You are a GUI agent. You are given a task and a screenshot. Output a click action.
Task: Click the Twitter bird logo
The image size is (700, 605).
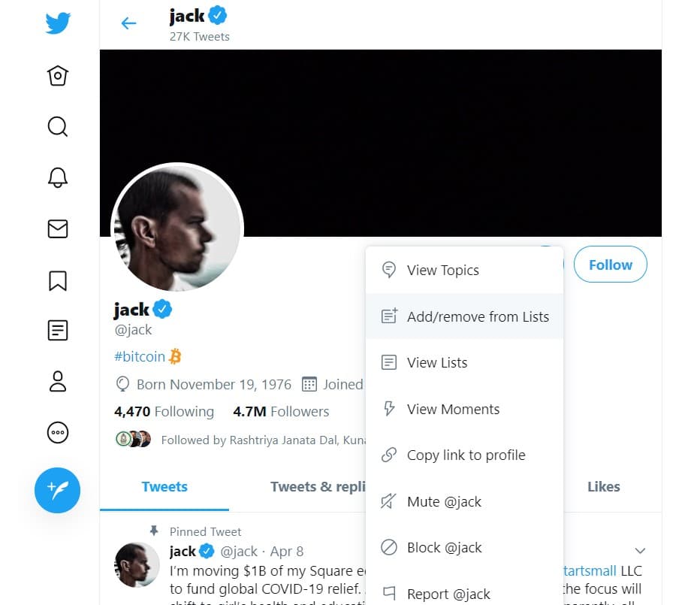(58, 23)
